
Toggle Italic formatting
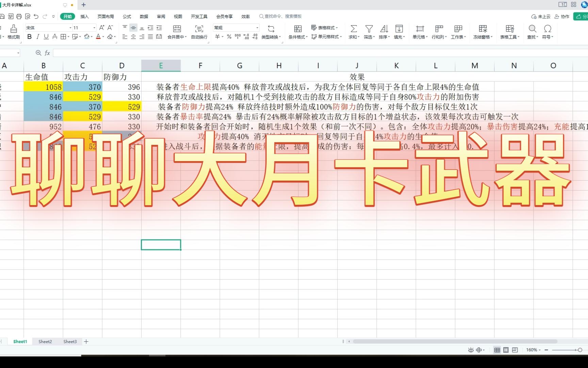pos(38,36)
